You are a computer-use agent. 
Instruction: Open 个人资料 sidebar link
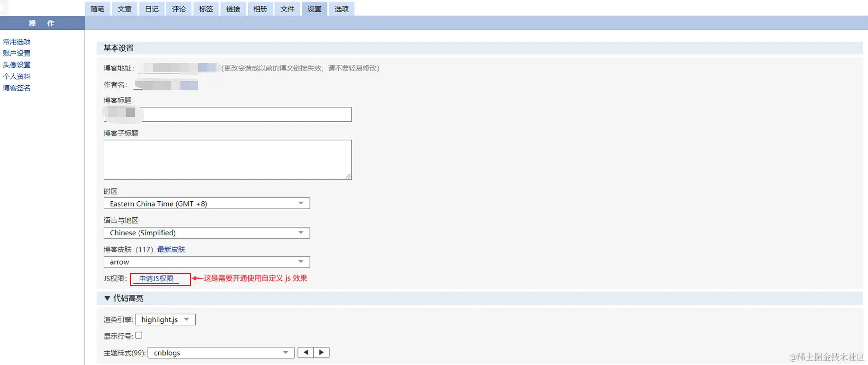click(x=17, y=76)
